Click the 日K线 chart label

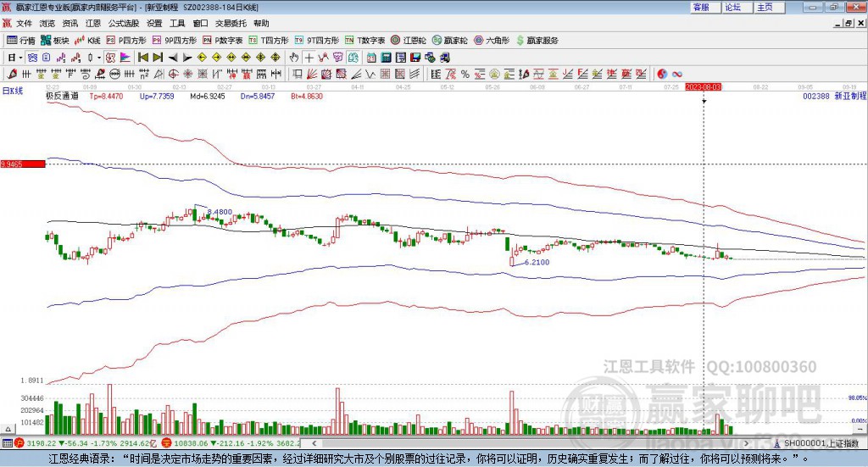13,91
